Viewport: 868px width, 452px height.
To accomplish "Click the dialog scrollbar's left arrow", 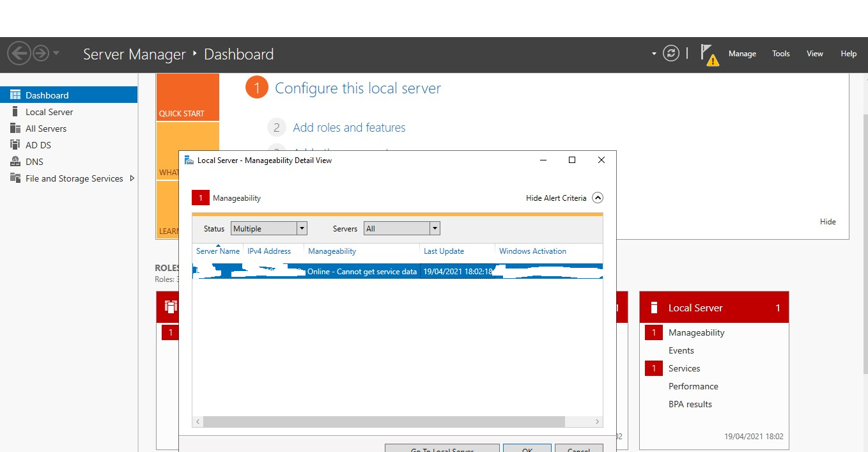I will 198,422.
